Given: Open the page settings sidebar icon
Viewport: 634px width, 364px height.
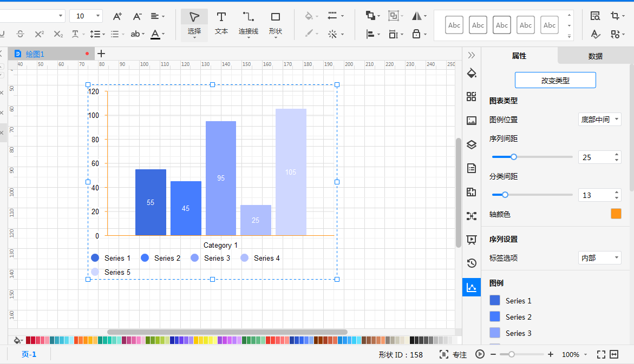Looking at the screenshot, I should click(x=472, y=168).
